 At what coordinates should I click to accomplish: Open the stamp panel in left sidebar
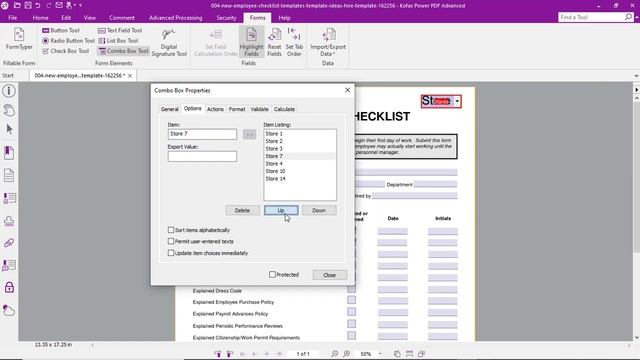tap(9, 221)
